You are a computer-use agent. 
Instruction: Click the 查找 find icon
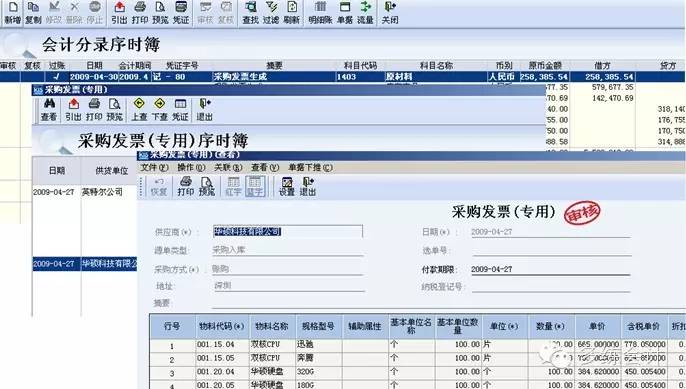click(x=251, y=12)
